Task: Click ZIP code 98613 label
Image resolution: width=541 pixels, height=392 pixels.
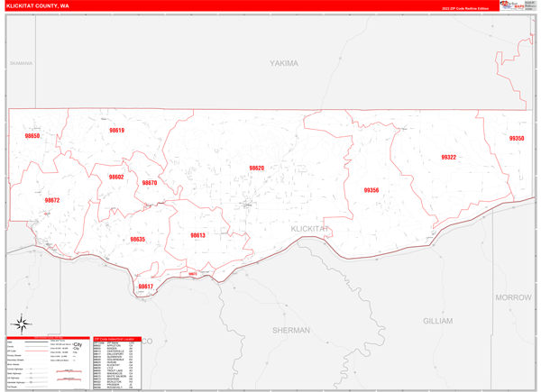Action: pyautogui.click(x=197, y=235)
